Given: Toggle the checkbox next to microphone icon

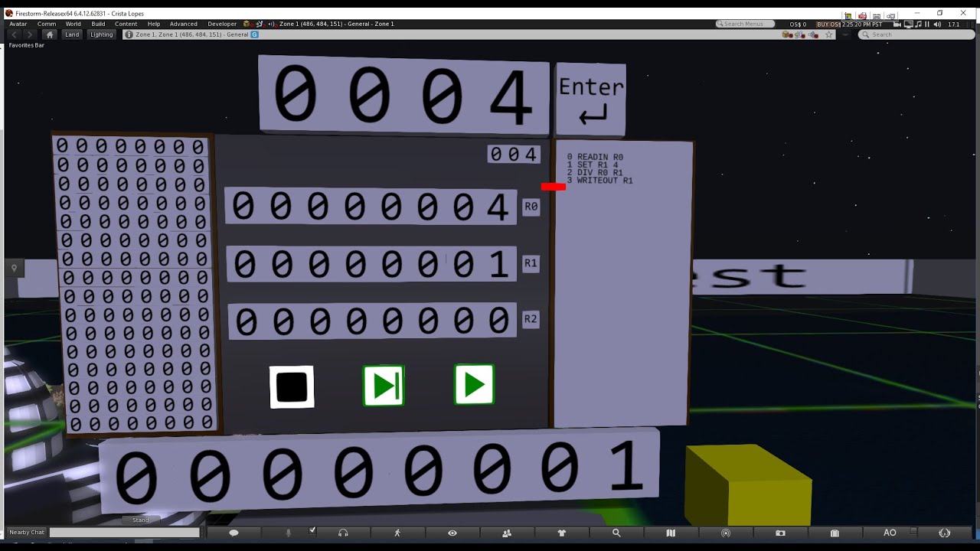Looking at the screenshot, I should 312,530.
